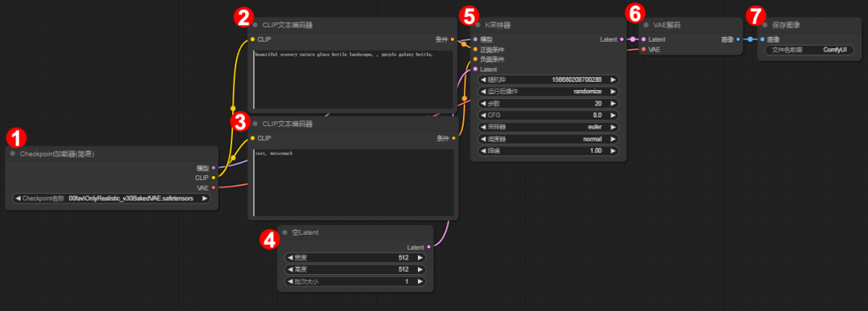Viewport: 868px width, 311px height.
Task: Click the Latent output socket on the 空Latent node
Action: (x=428, y=247)
